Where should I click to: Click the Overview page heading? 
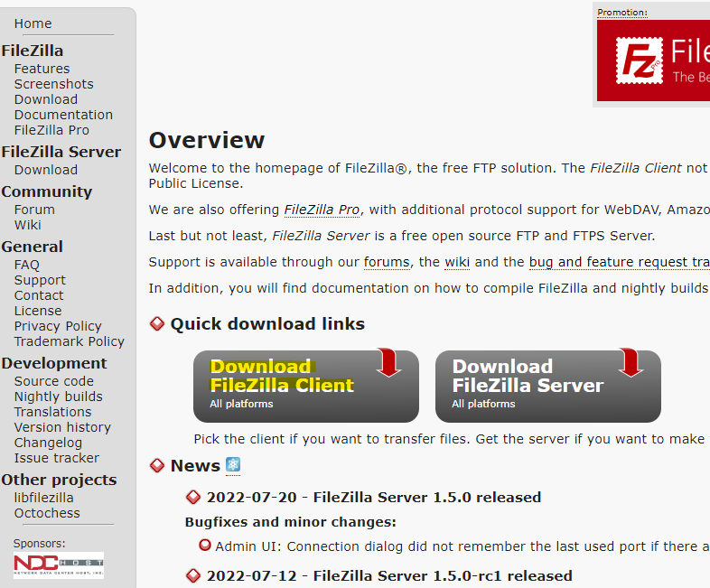(207, 140)
